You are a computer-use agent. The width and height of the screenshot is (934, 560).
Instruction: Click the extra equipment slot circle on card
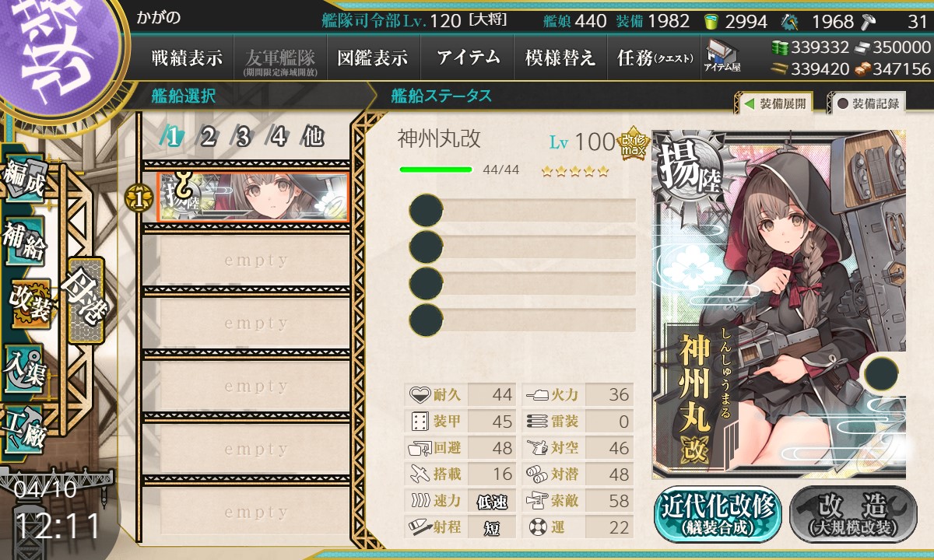[x=881, y=373]
